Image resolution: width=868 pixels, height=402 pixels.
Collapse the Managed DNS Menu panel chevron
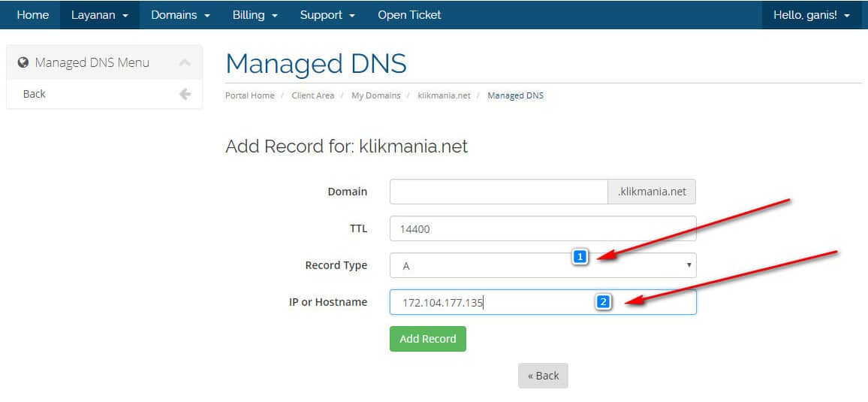click(x=185, y=62)
